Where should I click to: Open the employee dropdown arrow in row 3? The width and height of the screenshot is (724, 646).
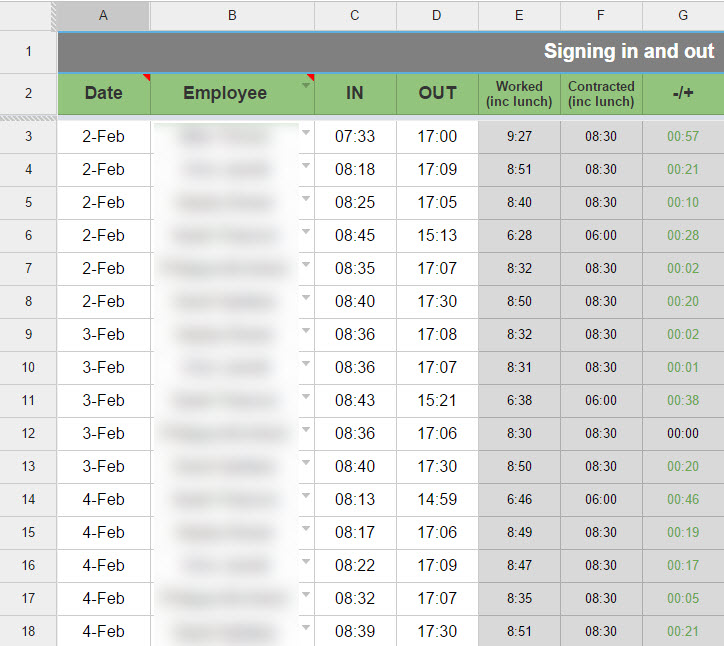(306, 133)
